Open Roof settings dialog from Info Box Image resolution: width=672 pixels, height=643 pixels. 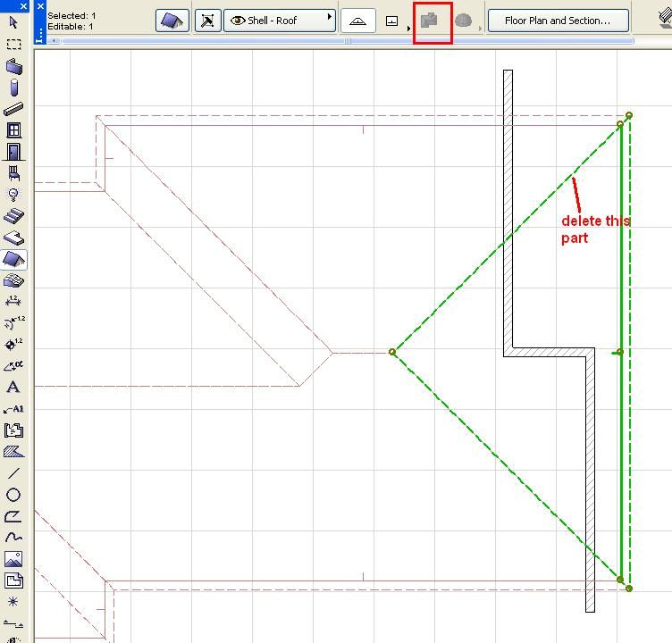point(172,21)
